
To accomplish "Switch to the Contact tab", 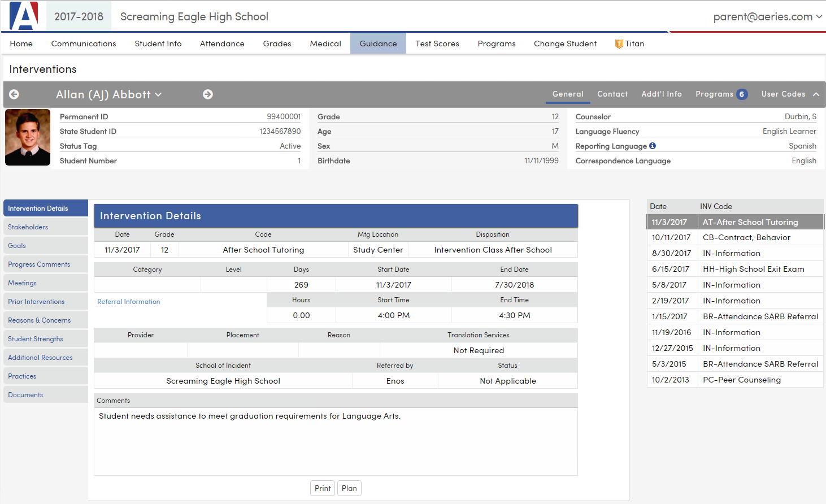I will [x=612, y=94].
